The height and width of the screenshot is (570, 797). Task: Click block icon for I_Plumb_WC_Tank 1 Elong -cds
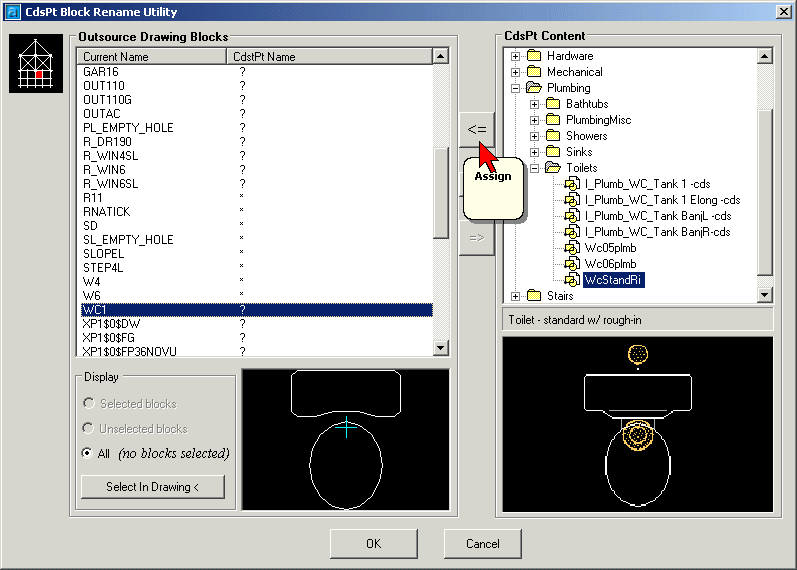[572, 199]
